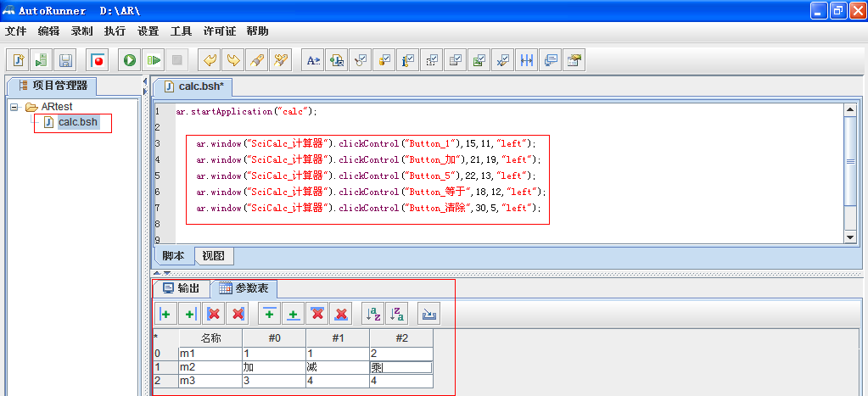Click the New script file icon
The width and height of the screenshot is (868, 396).
pos(19,60)
